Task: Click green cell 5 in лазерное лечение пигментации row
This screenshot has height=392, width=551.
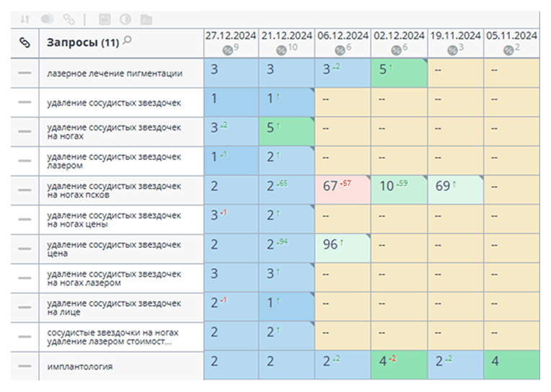Action: coord(400,73)
